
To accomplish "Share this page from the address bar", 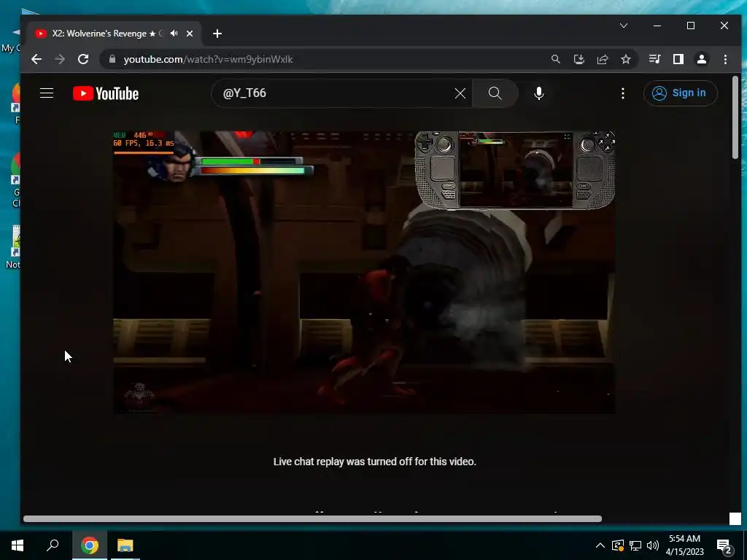I will (602, 59).
